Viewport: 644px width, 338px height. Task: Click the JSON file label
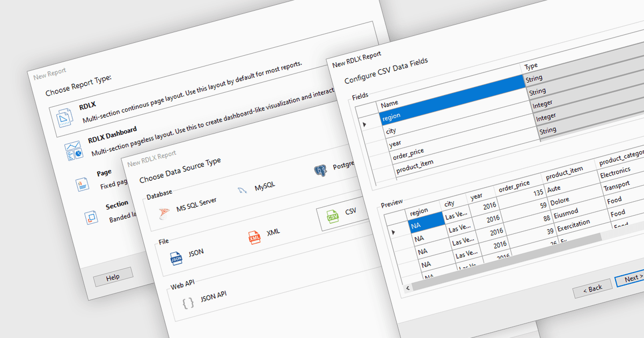click(196, 252)
